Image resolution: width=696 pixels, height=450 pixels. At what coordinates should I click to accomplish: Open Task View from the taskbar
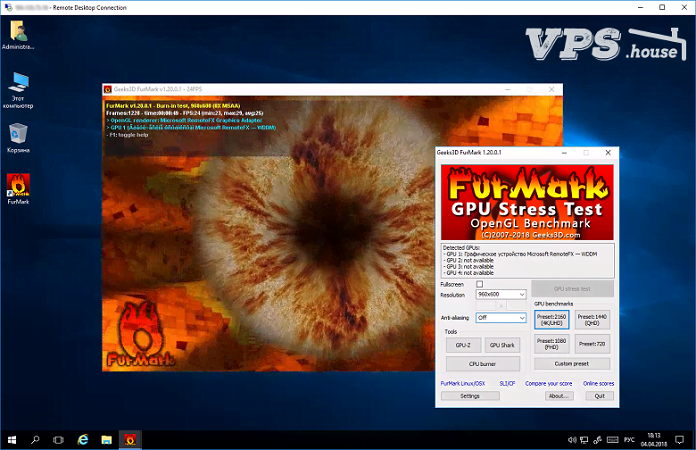(x=58, y=438)
